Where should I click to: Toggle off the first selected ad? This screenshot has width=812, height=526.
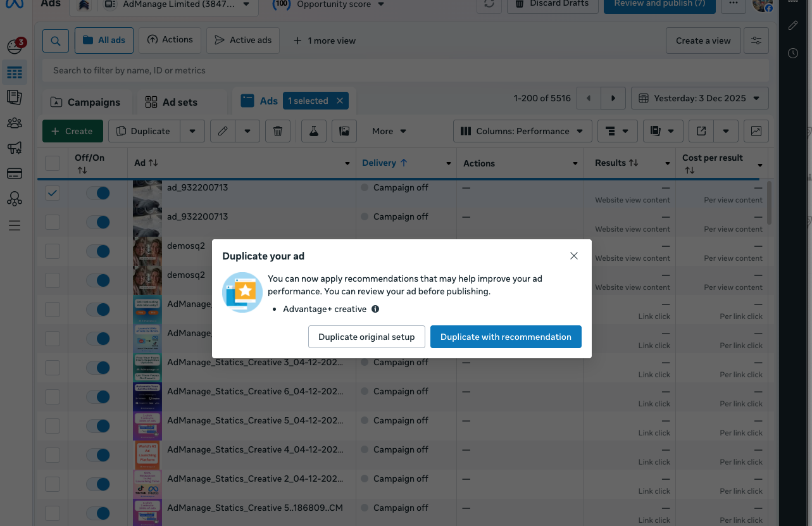click(x=98, y=192)
